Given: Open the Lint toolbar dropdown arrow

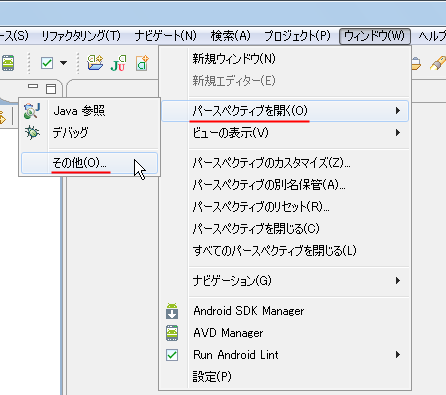Looking at the screenshot, I should click(x=63, y=63).
